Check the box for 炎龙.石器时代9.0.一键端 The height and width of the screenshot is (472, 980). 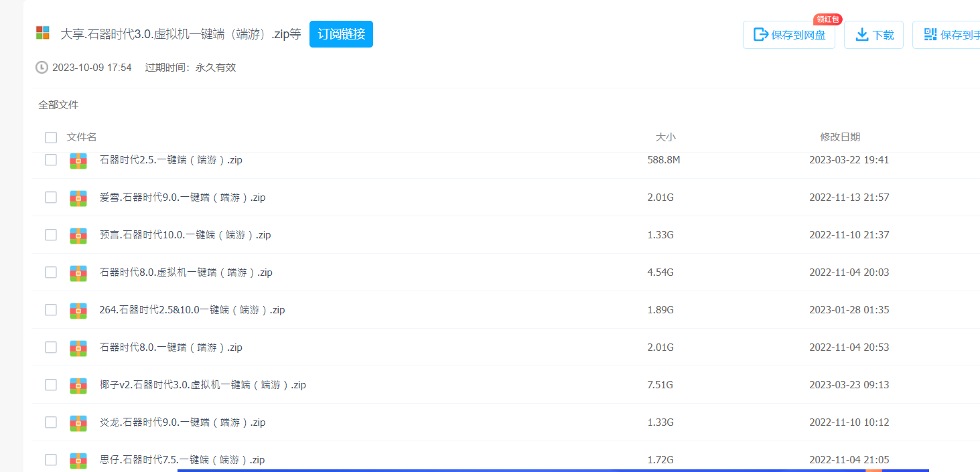tap(51, 422)
